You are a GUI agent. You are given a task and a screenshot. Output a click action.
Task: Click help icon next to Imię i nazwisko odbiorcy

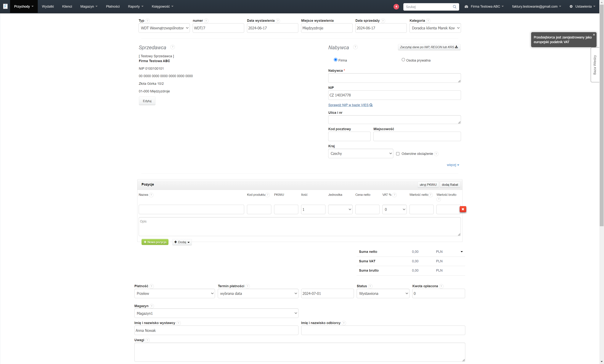pyautogui.click(x=344, y=323)
